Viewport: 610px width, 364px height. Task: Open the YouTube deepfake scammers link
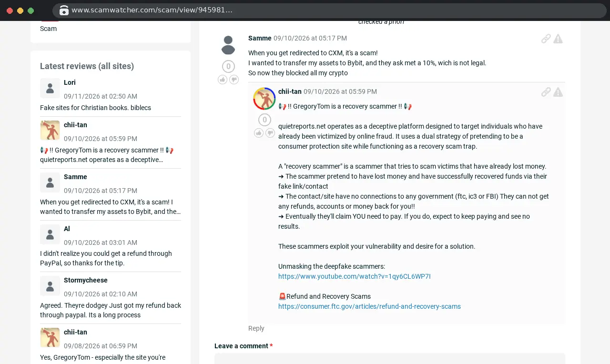click(x=355, y=276)
